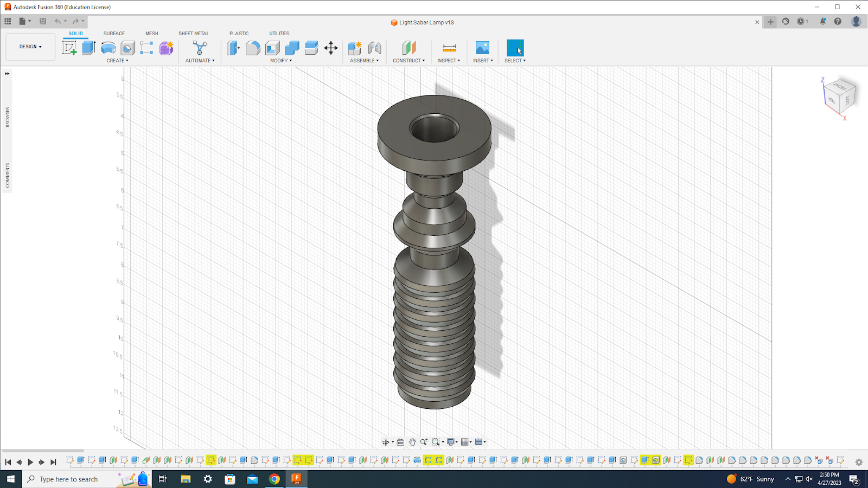Open the Help question mark menu

838,21
